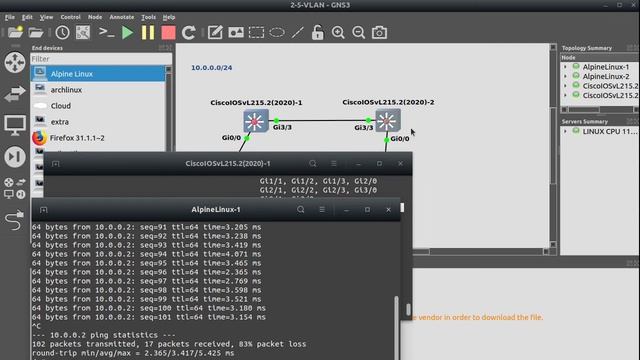
Task: Select the Draw a line tool
Action: point(298,32)
